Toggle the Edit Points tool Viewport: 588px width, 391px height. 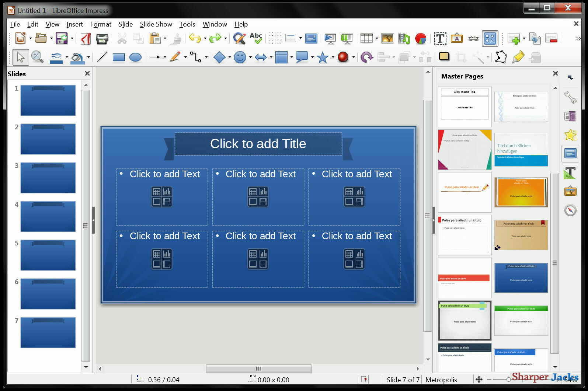501,57
